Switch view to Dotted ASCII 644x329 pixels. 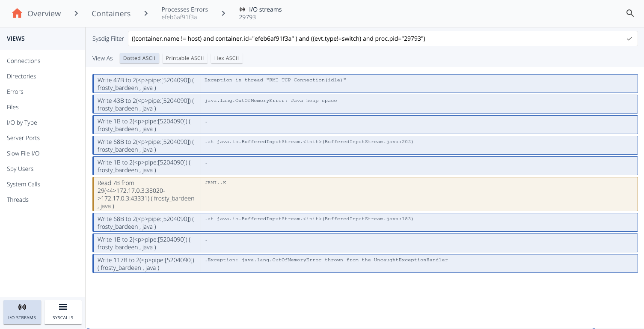139,58
